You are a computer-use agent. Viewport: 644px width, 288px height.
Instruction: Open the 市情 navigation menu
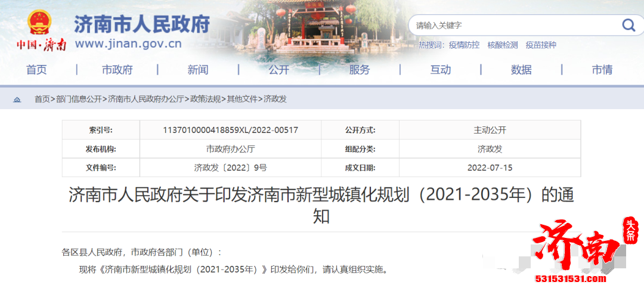(x=602, y=70)
